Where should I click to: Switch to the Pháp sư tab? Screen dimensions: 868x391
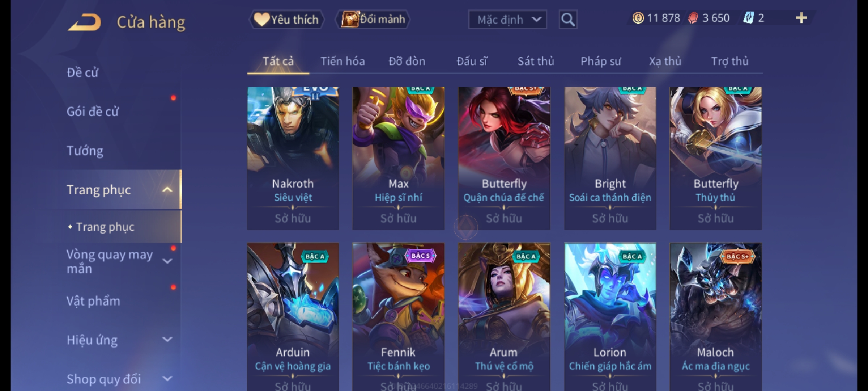[x=601, y=61]
